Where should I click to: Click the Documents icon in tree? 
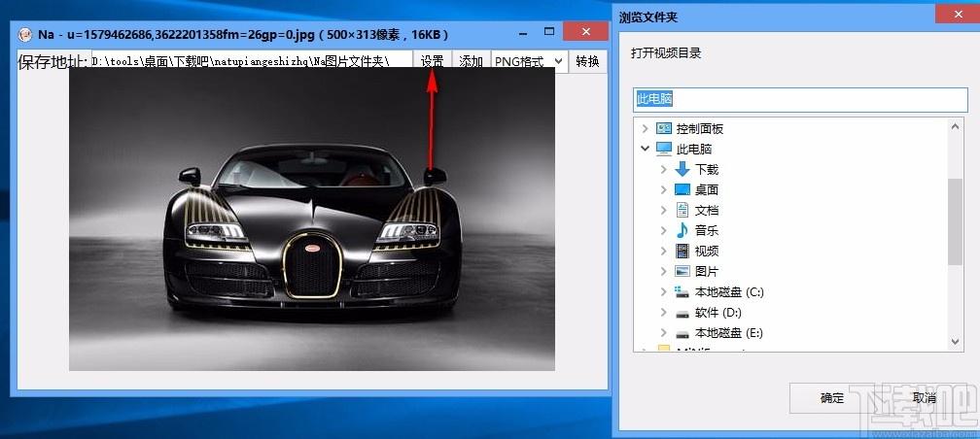[x=682, y=210]
